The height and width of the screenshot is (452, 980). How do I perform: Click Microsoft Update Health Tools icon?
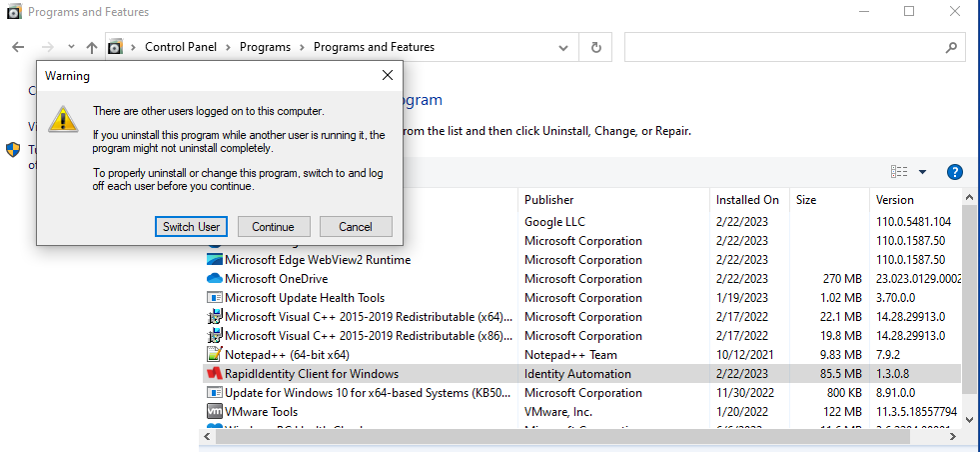215,298
